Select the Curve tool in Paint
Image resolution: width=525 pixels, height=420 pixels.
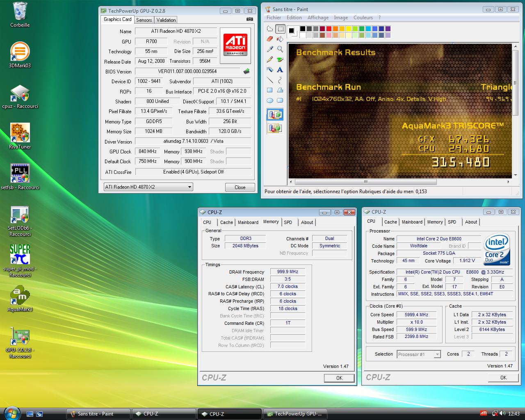coord(280,80)
